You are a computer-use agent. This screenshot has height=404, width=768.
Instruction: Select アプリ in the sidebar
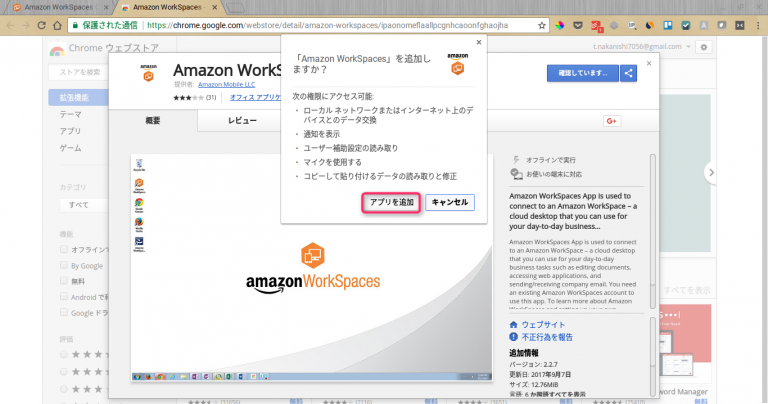coord(70,131)
